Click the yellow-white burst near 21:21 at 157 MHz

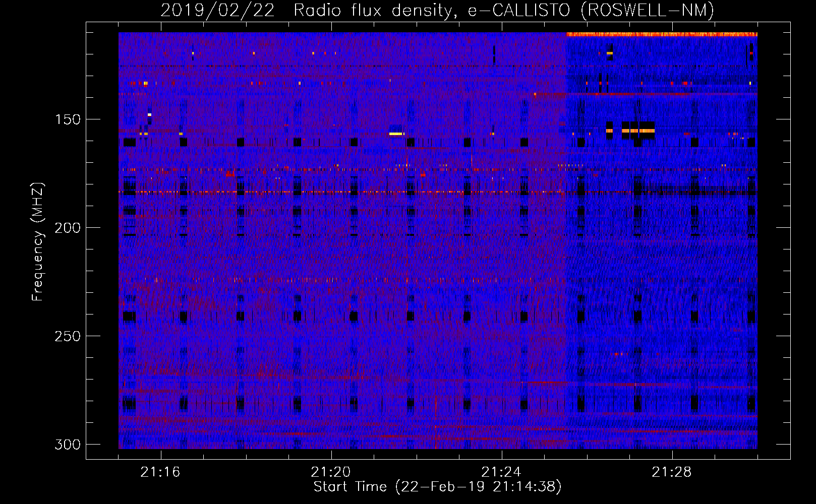tap(396, 134)
